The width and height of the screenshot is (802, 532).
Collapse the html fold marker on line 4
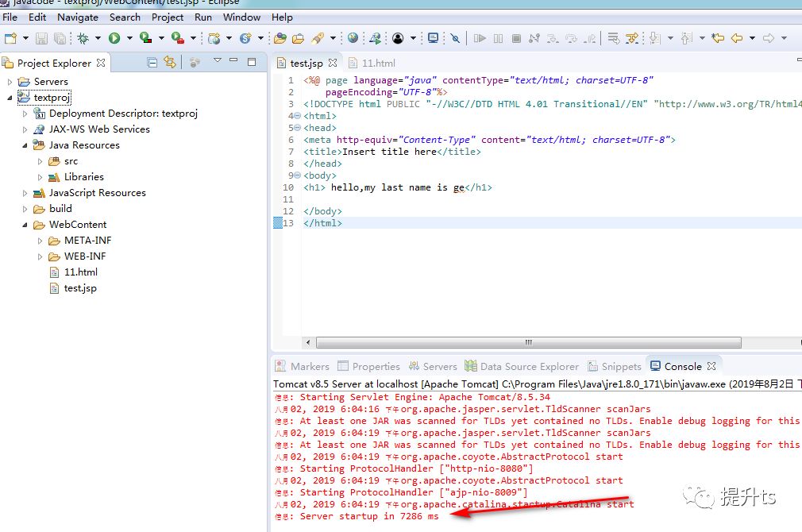click(x=298, y=116)
